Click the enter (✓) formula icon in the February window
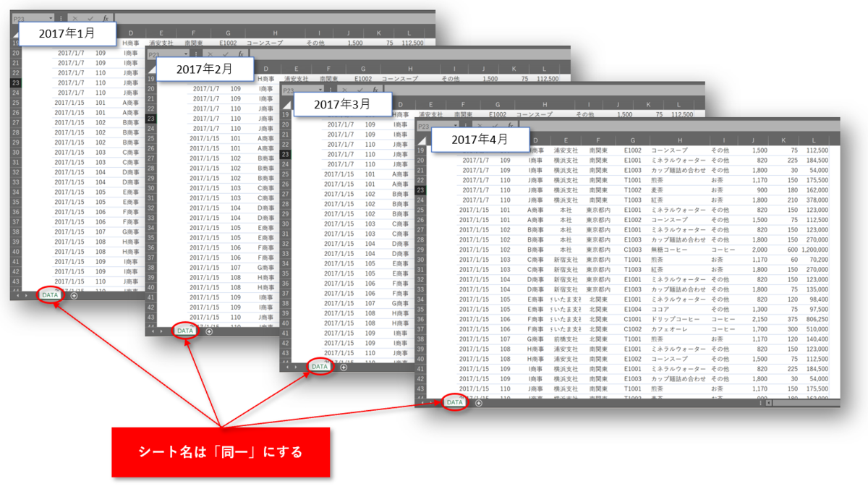This screenshot has height=489, width=868. [226, 54]
